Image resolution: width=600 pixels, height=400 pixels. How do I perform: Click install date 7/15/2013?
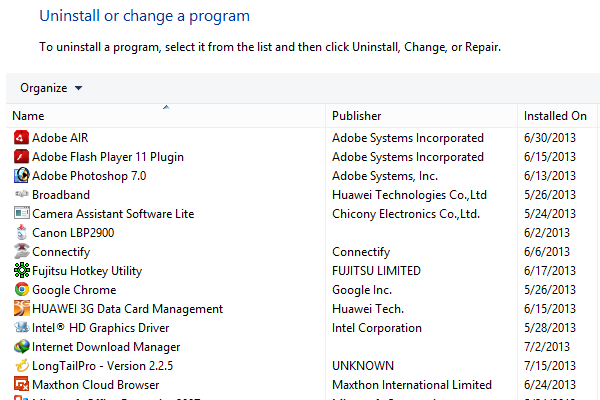click(550, 366)
